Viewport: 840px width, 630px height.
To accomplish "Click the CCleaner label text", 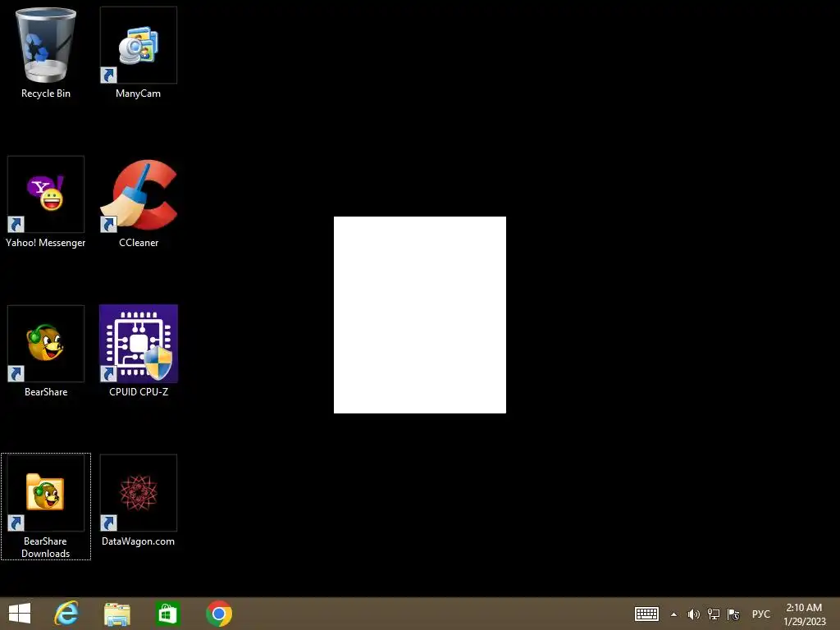I will [138, 243].
